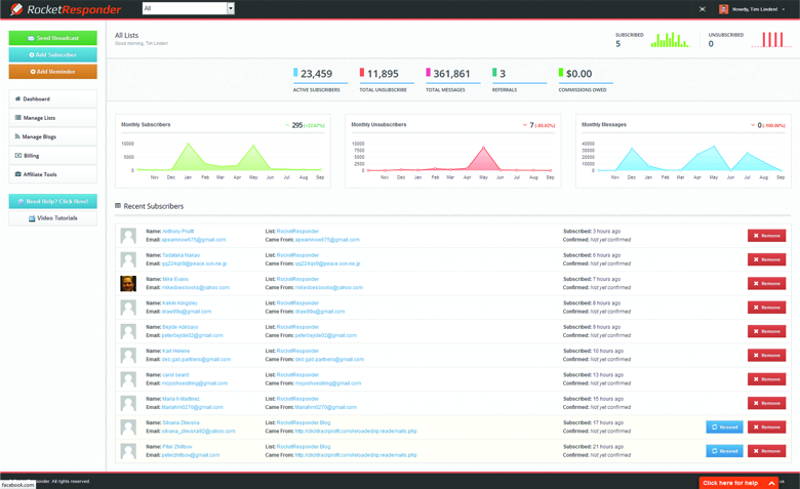Click avatar placeholder of the 21 hours ago subscriber
The height and width of the screenshot is (489, 800).
[128, 451]
